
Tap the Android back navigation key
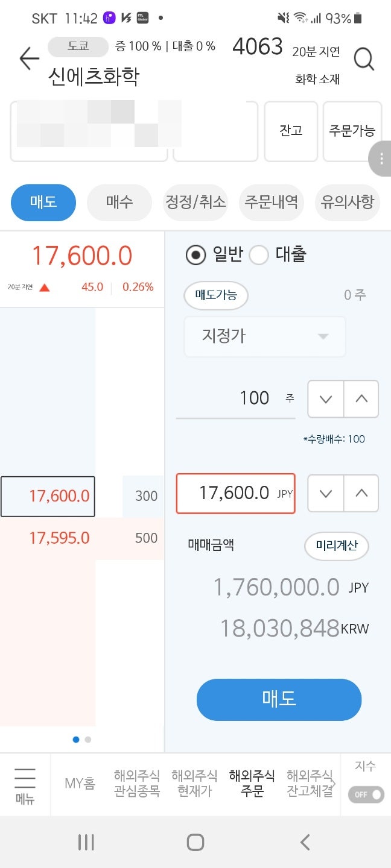click(x=305, y=842)
